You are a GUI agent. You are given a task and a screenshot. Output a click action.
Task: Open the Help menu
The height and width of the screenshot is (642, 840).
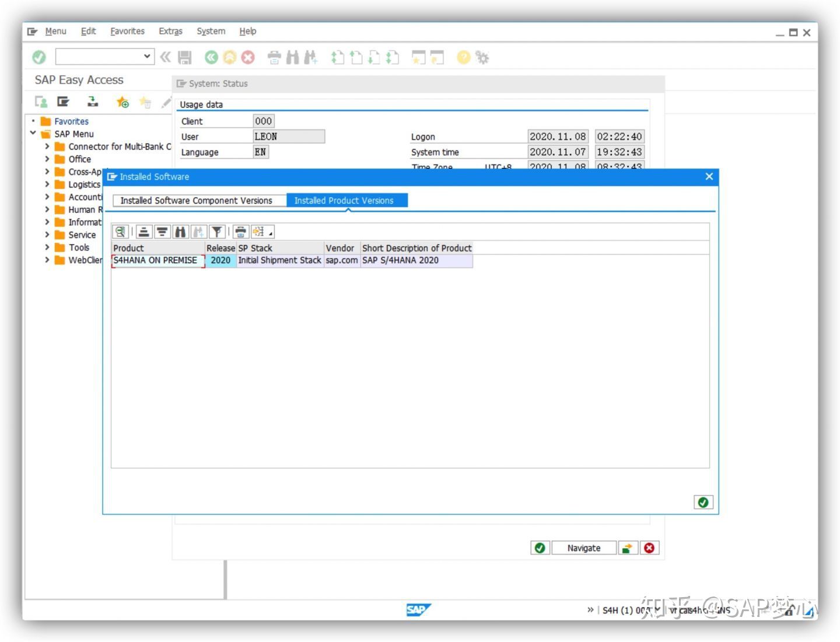[247, 31]
